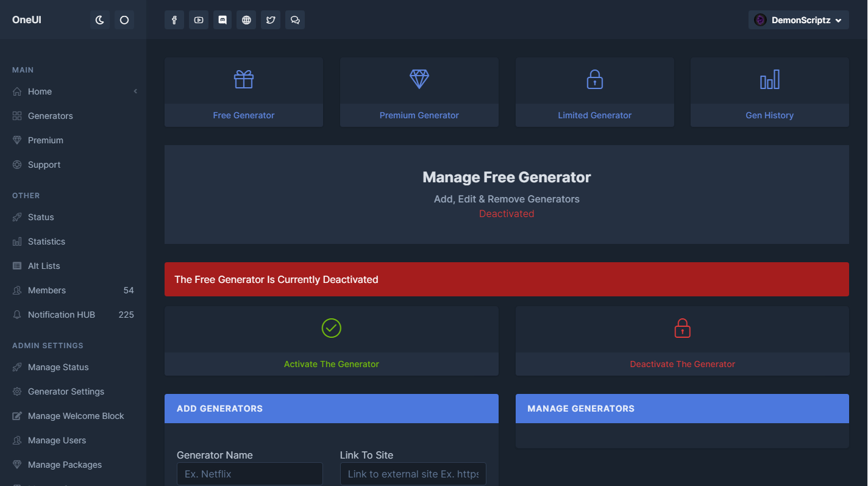Click Deactivate The Generator

pyautogui.click(x=682, y=364)
